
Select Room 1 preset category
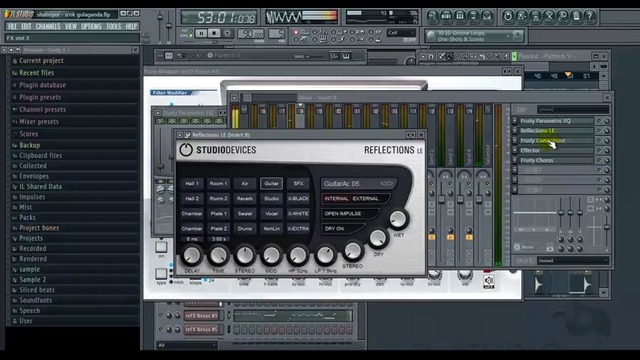point(218,184)
